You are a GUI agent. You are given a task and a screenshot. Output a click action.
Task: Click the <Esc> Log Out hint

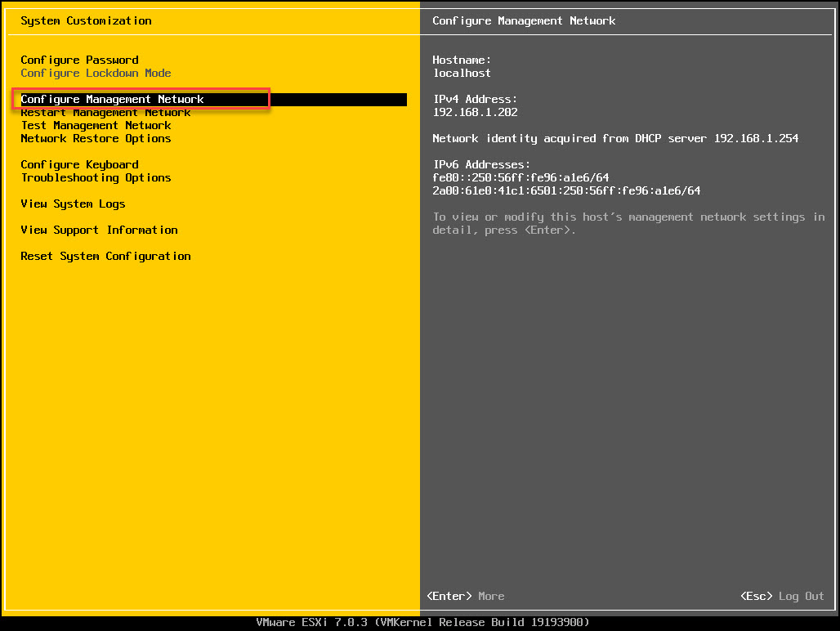(x=782, y=596)
